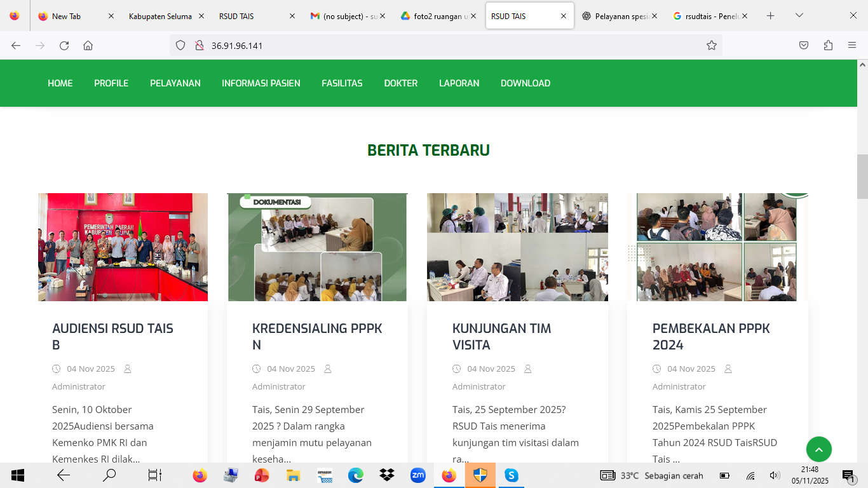Open the Zoom app in the taskbar
868x488 pixels.
click(x=418, y=475)
